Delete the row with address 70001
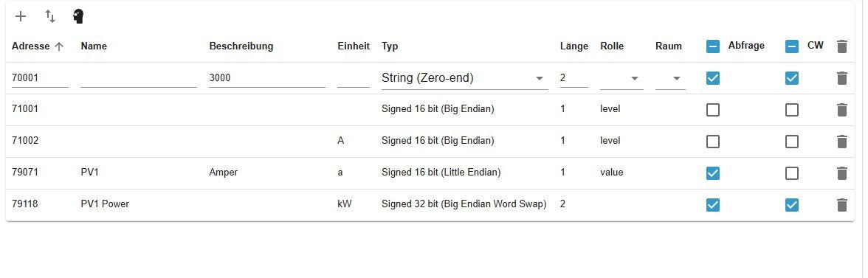Screen dimensions: 868x278 point(842,78)
